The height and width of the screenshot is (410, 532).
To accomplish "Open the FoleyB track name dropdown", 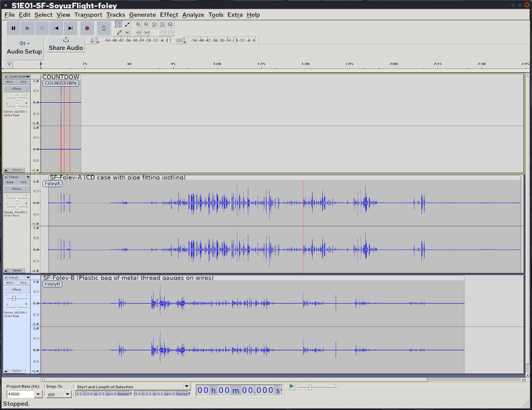I will point(19,278).
